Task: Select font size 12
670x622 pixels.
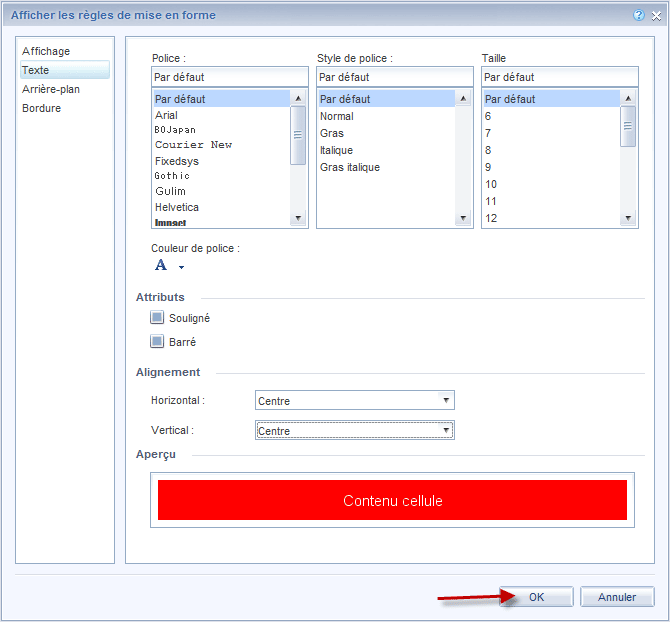Action: point(551,218)
